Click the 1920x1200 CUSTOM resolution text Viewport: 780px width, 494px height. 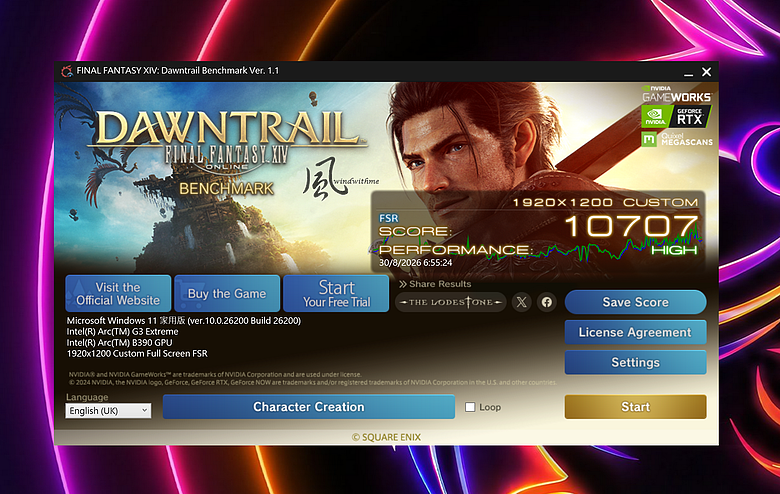pos(605,202)
